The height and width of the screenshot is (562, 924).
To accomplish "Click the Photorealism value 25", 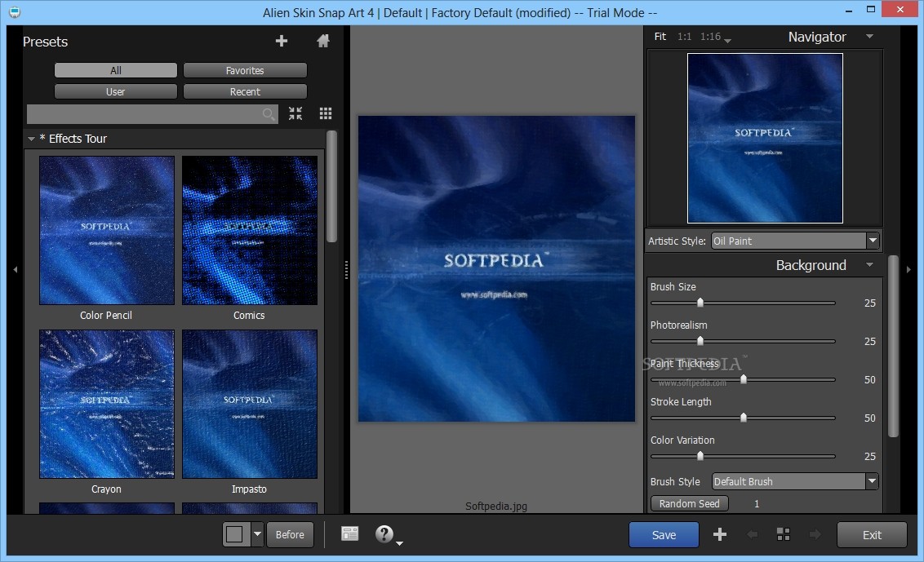I will [x=870, y=341].
